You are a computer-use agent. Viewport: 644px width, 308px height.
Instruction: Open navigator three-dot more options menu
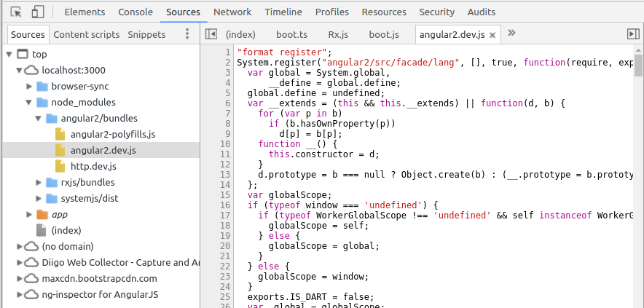click(187, 33)
